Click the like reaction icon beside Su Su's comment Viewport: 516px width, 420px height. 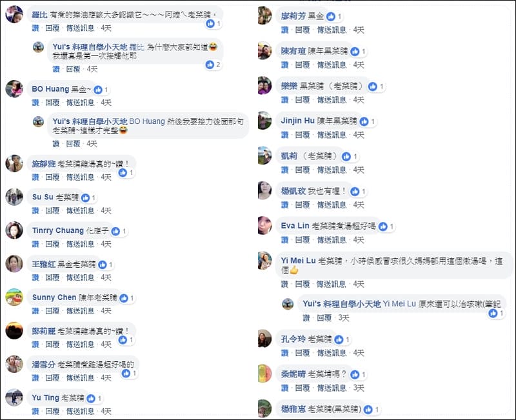tap(86, 197)
